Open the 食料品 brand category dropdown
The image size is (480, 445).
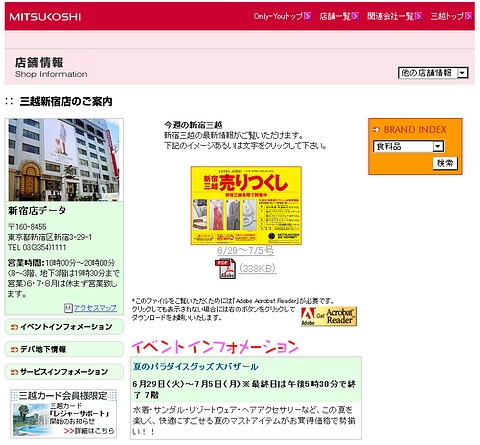(x=409, y=146)
